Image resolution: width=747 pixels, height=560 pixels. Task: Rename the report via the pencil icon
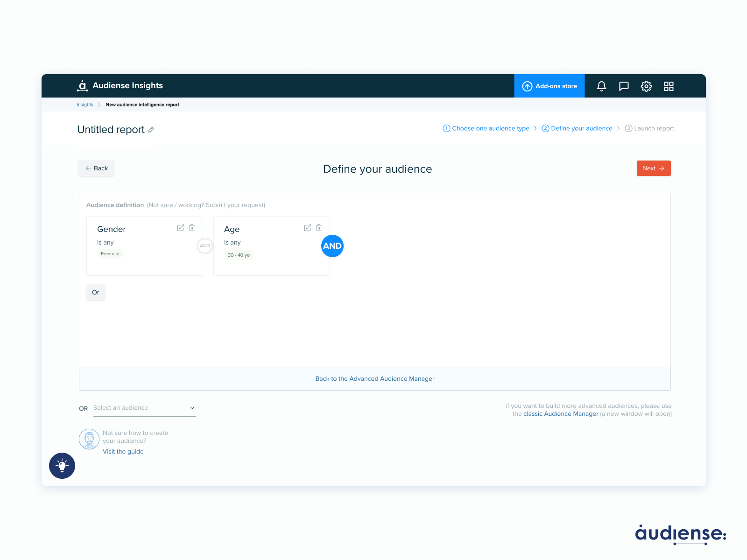[151, 130]
